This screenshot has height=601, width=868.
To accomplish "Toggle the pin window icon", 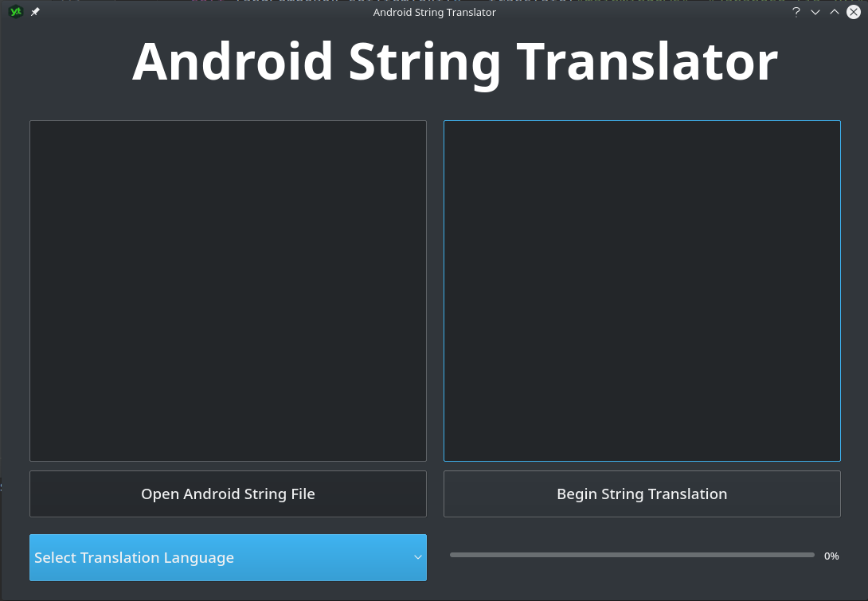I will tap(35, 12).
